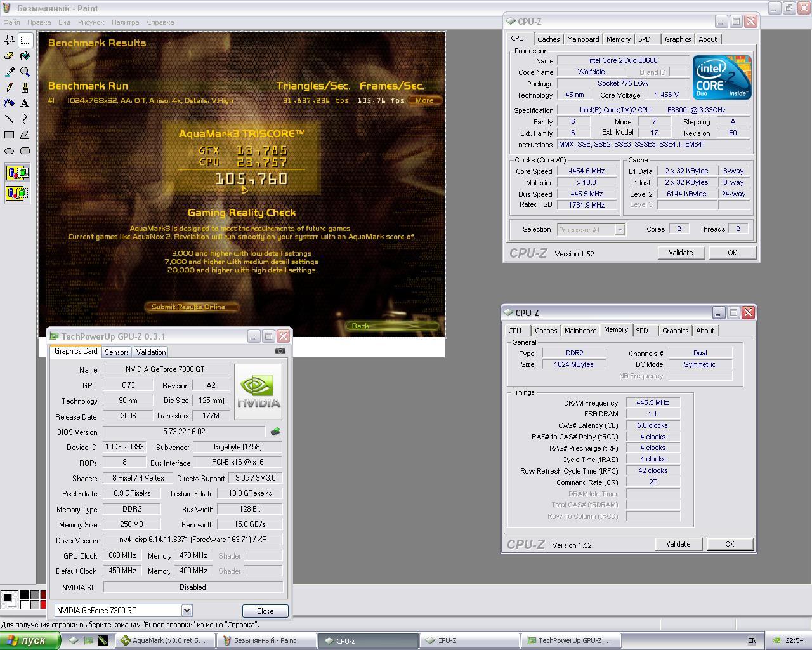Viewport: 812px width, 650px height.
Task: Open the Caches tab in upper CPU-Z window
Action: tap(549, 39)
